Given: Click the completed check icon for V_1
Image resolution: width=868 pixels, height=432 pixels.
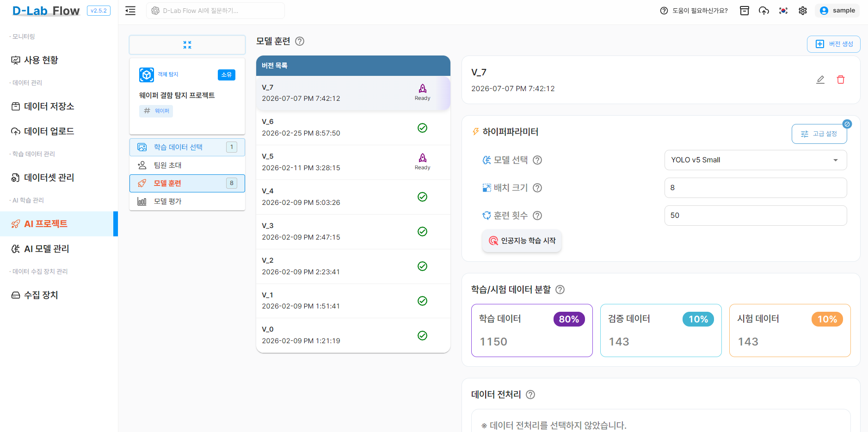Looking at the screenshot, I should pyautogui.click(x=422, y=301).
